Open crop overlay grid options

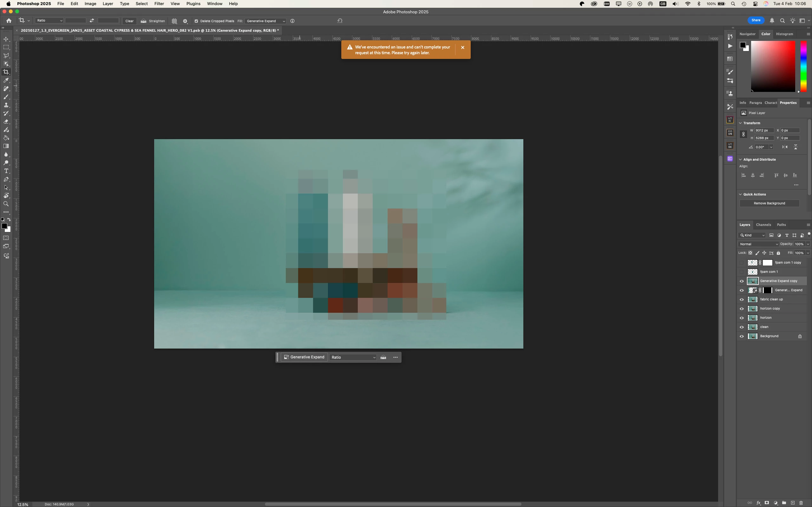tap(174, 21)
